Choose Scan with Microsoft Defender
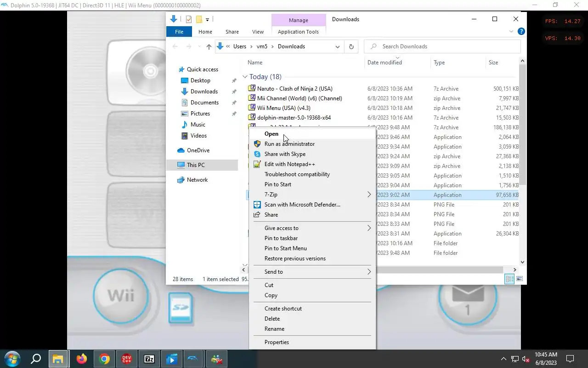This screenshot has width=588, height=368. pos(312,205)
